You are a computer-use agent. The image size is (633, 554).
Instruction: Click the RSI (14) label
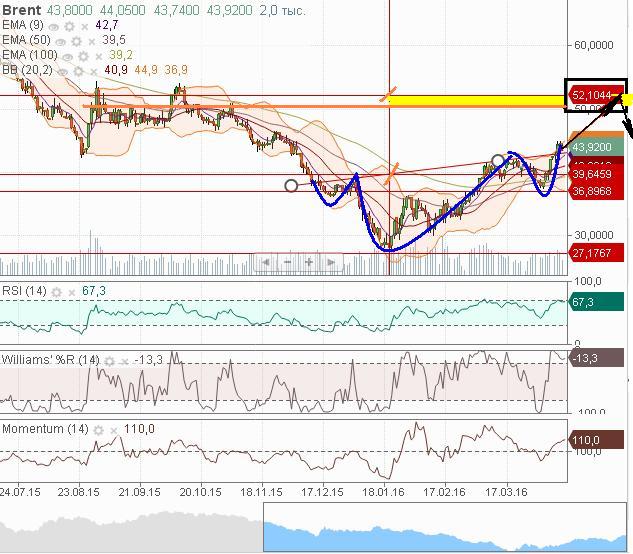[24, 291]
